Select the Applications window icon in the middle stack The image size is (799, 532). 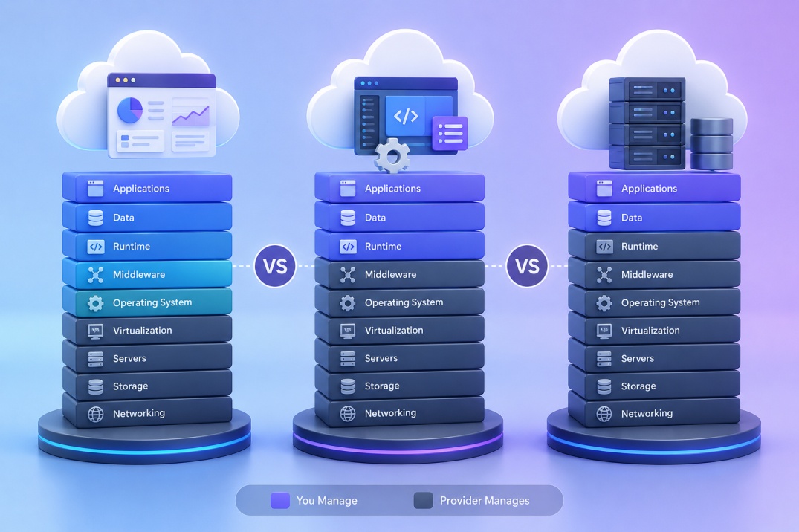tap(348, 189)
